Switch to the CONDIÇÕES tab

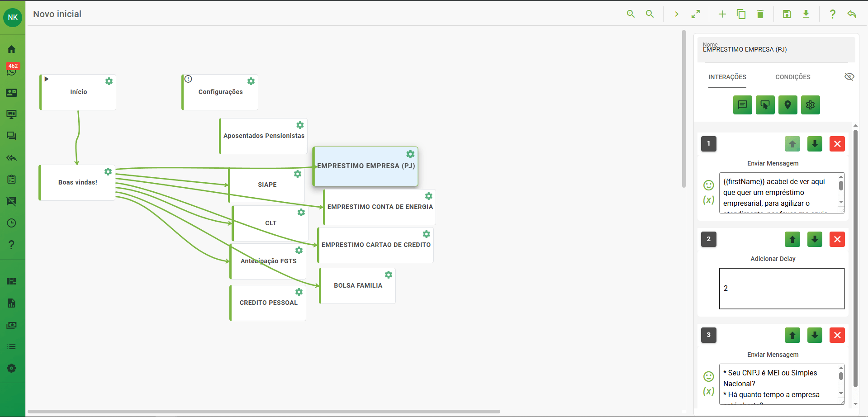[x=792, y=77]
